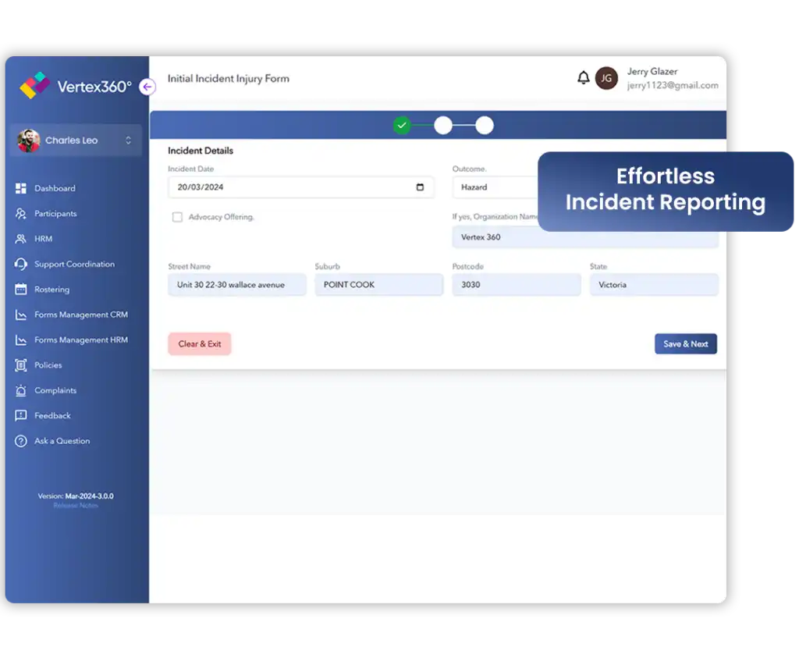Click the Participants sidebar icon
This screenshot has height=672, width=799.
pyautogui.click(x=21, y=214)
